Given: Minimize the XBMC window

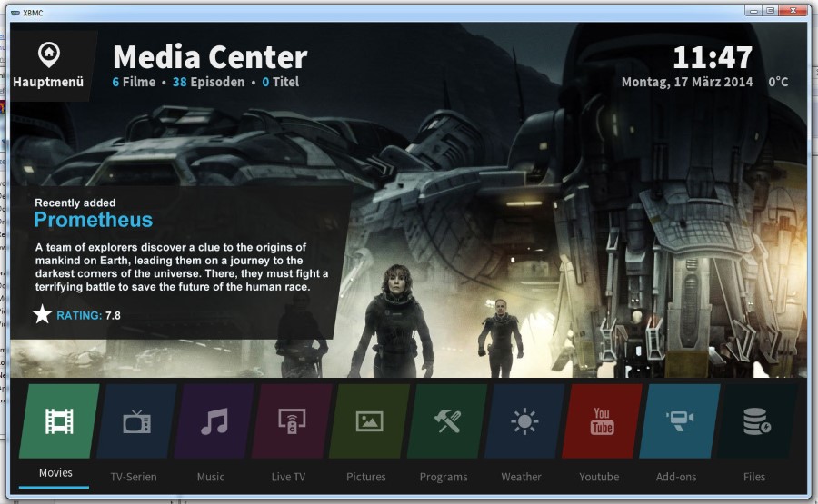Looking at the screenshot, I should point(753,10).
